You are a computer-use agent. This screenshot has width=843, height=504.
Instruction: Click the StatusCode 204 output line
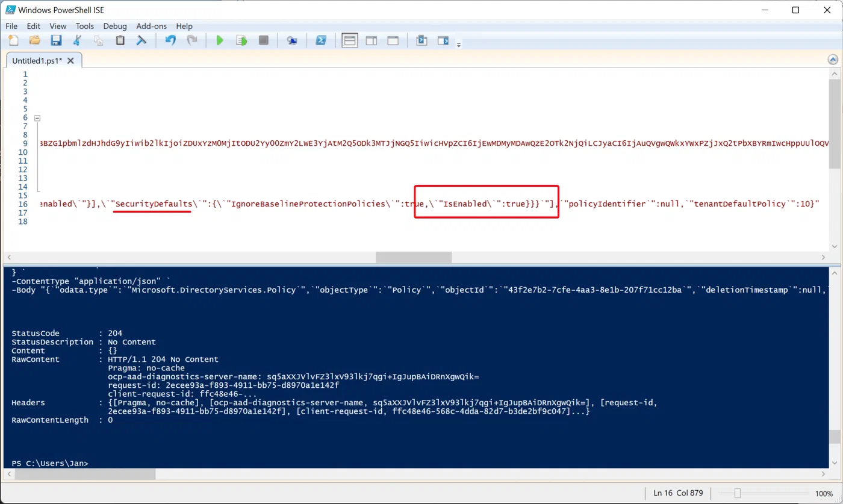click(x=67, y=333)
